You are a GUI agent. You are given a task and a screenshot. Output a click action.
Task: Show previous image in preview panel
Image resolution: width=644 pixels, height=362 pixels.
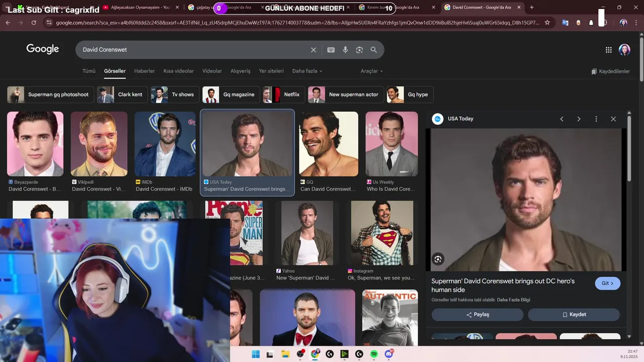click(561, 119)
